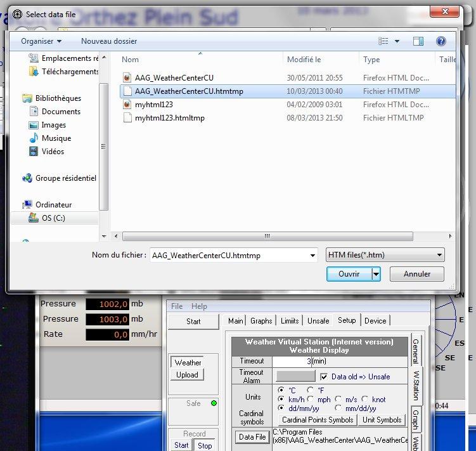476x451 pixels.
Task: Expand the Ouvrir button arrow
Action: 376,274
